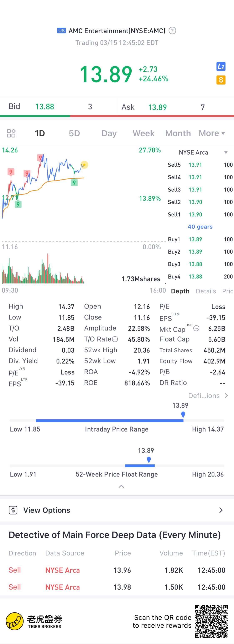Switch to the Week chart tab

click(143, 133)
